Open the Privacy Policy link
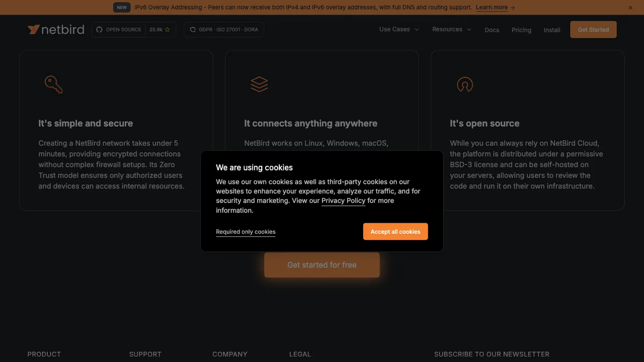The image size is (644, 362). tap(343, 201)
